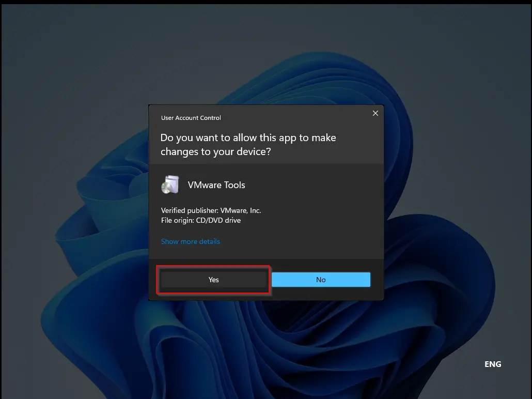Click 'File origin: CD/DVD drive' text
Screen dimensions: 532x399
click(x=201, y=220)
